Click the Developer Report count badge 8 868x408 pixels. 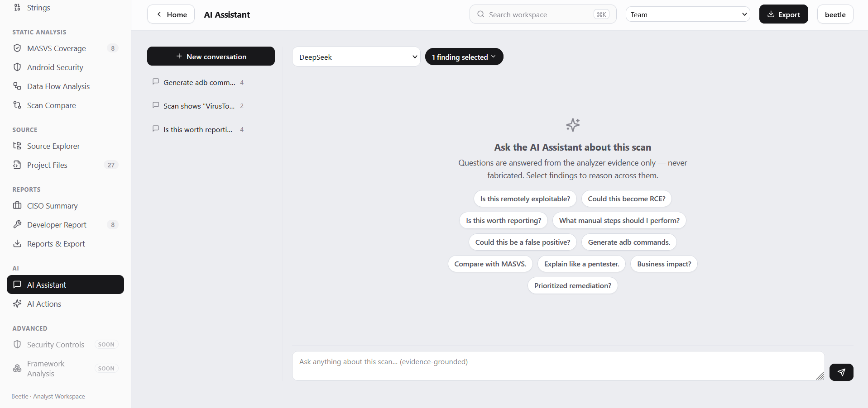[113, 225]
